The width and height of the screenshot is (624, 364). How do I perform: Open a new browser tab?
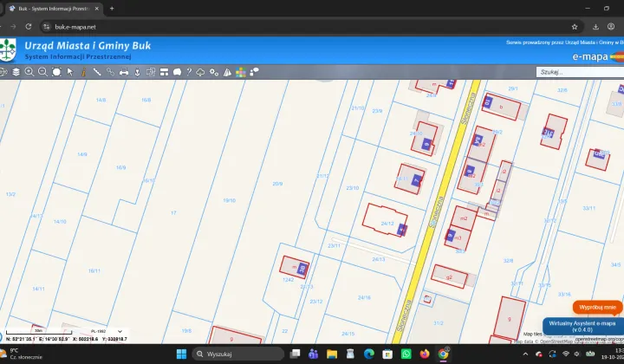click(112, 9)
